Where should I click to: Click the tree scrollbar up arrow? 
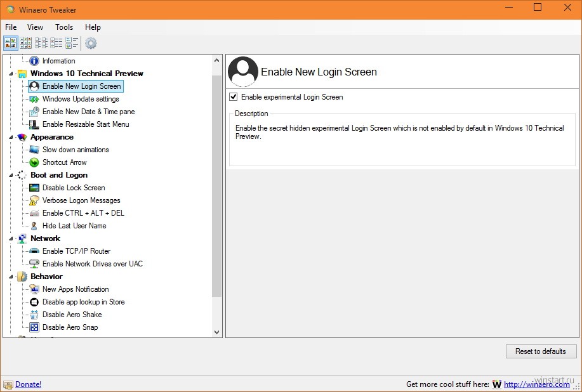point(217,60)
